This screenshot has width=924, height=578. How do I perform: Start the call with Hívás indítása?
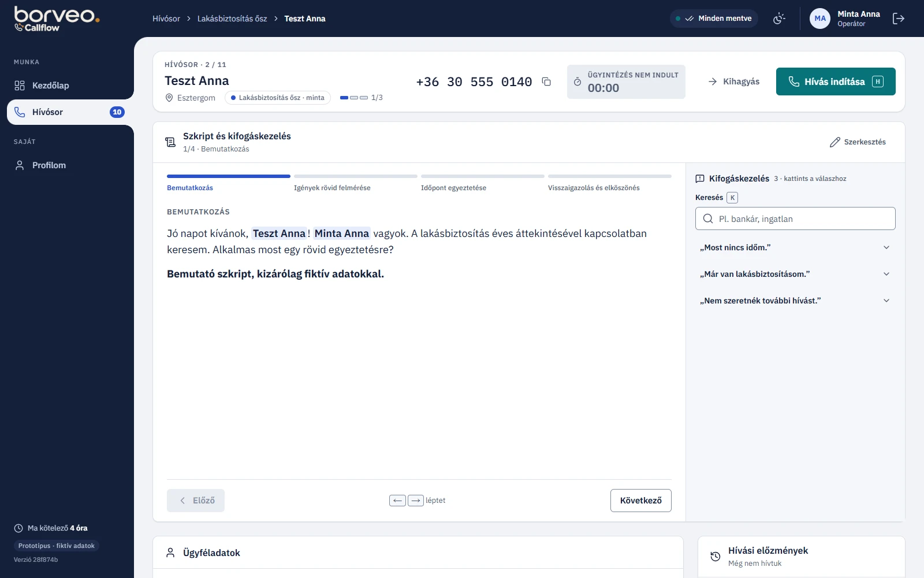click(836, 81)
